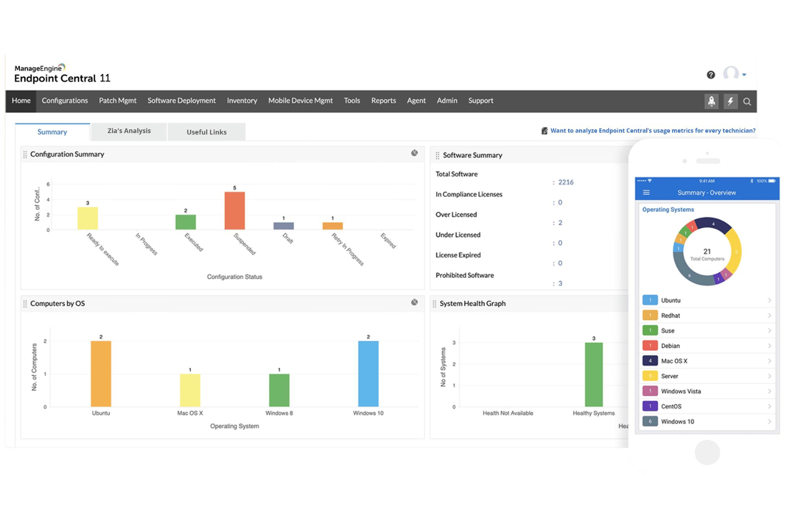This screenshot has width=798, height=532.
Task: Go to the Home menu
Action: tap(21, 101)
